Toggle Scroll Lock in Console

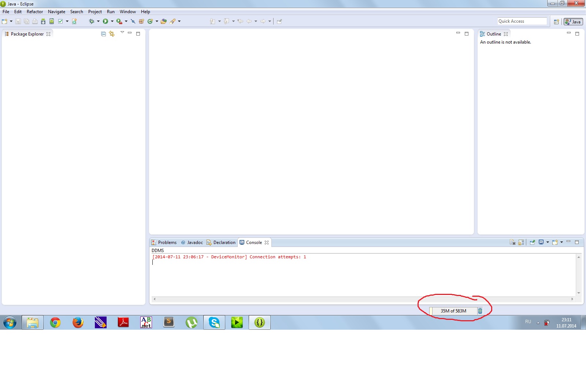[521, 242]
